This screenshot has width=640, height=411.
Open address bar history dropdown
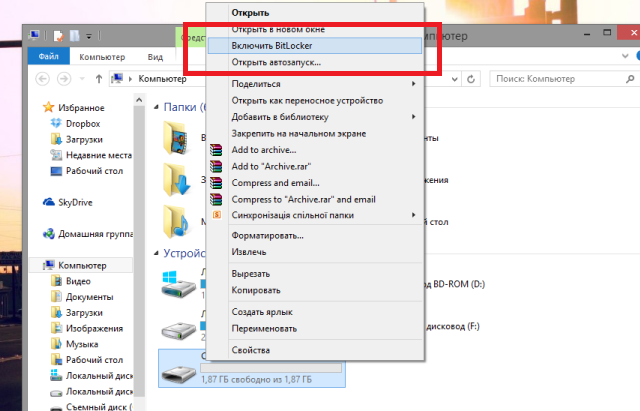455,79
